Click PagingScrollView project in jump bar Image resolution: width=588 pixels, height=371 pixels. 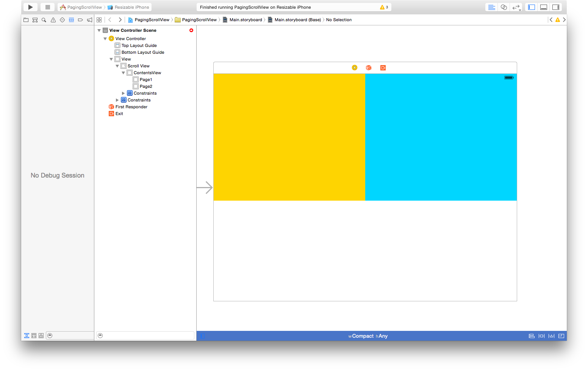[149, 20]
